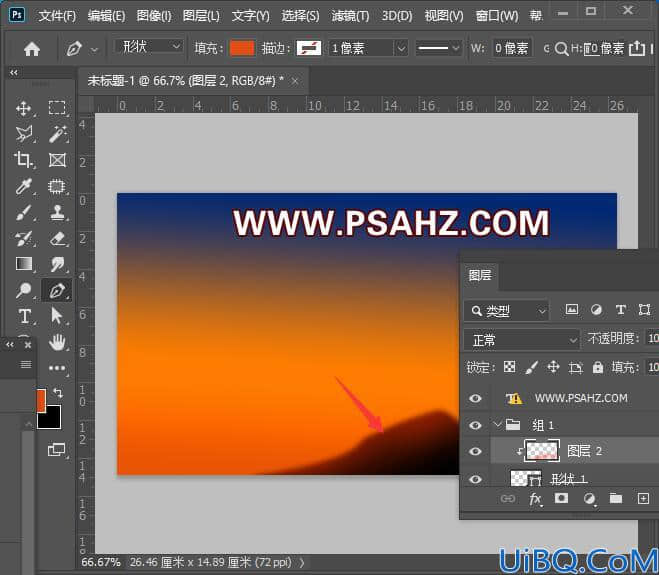Image resolution: width=659 pixels, height=575 pixels.
Task: Toggle visibility of group 组 1
Action: [475, 425]
